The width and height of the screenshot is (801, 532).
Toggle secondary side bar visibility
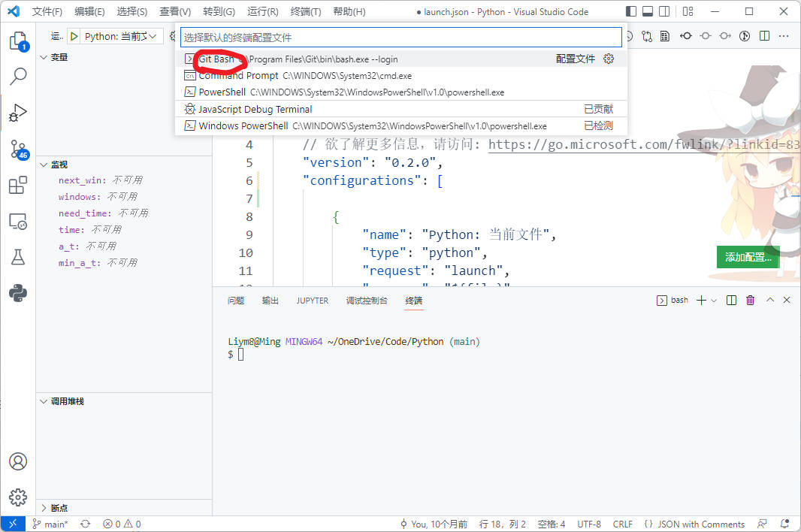pyautogui.click(x=664, y=11)
